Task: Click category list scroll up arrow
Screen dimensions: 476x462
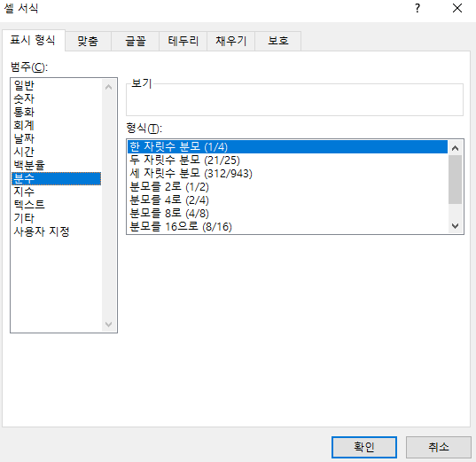Action: tap(109, 87)
